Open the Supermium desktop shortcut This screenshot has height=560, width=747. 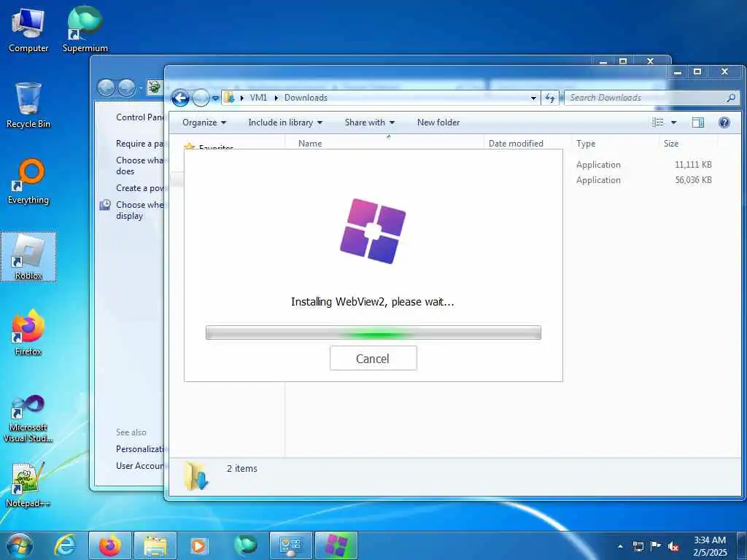(85, 31)
